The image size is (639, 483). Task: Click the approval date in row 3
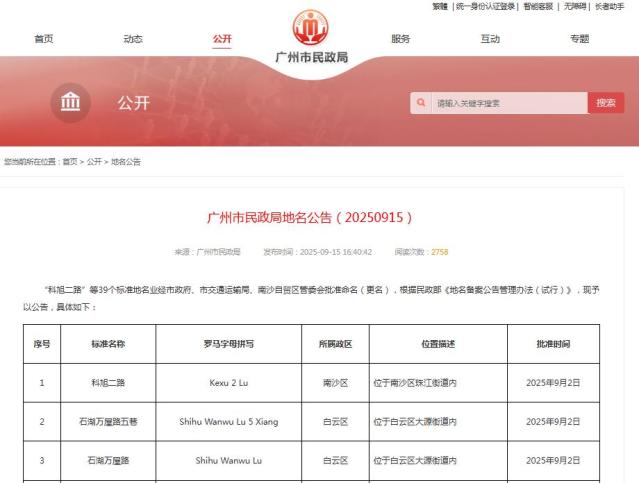(x=553, y=461)
